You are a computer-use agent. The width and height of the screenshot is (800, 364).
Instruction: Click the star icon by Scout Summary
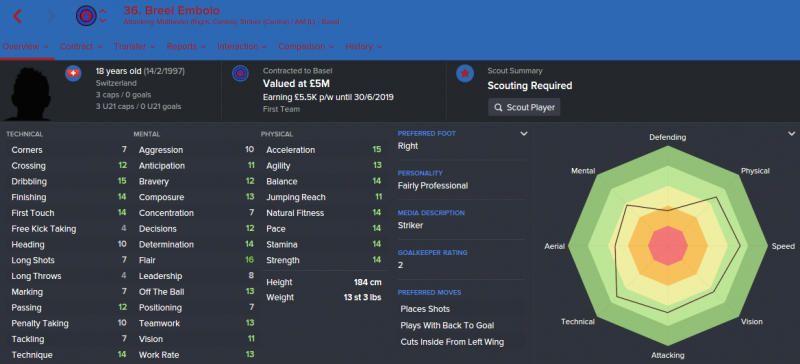click(465, 74)
